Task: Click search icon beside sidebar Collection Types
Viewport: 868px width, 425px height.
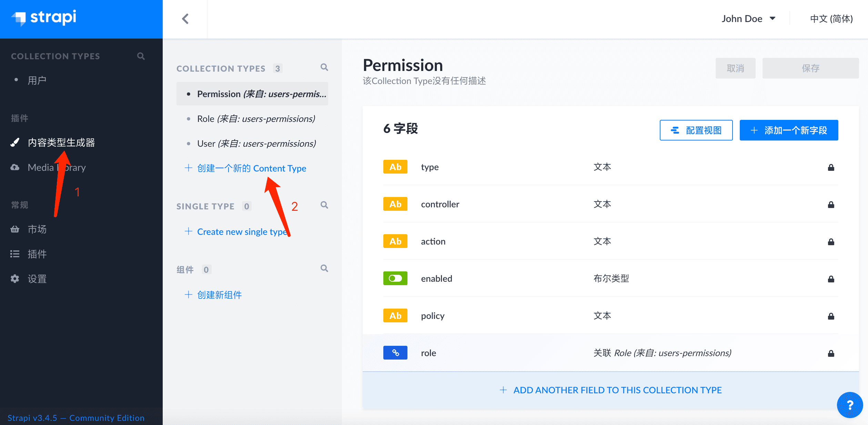Action: click(141, 56)
